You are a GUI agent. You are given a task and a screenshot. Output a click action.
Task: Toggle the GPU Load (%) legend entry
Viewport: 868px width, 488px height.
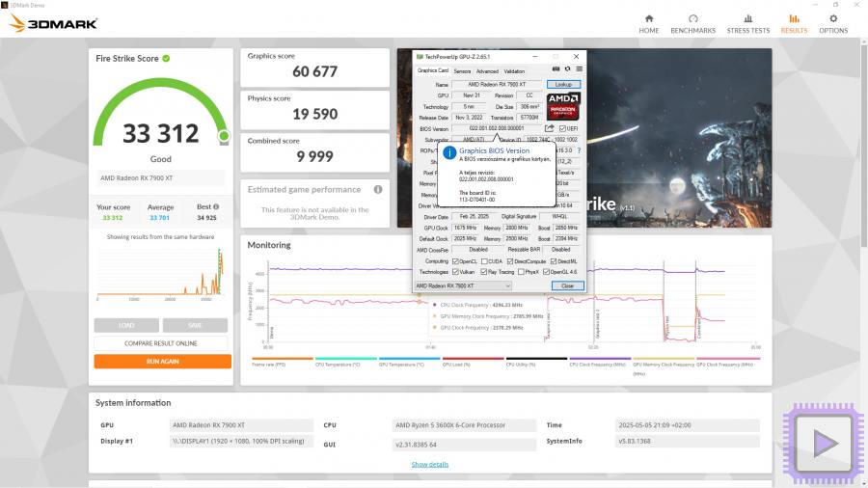pos(473,362)
